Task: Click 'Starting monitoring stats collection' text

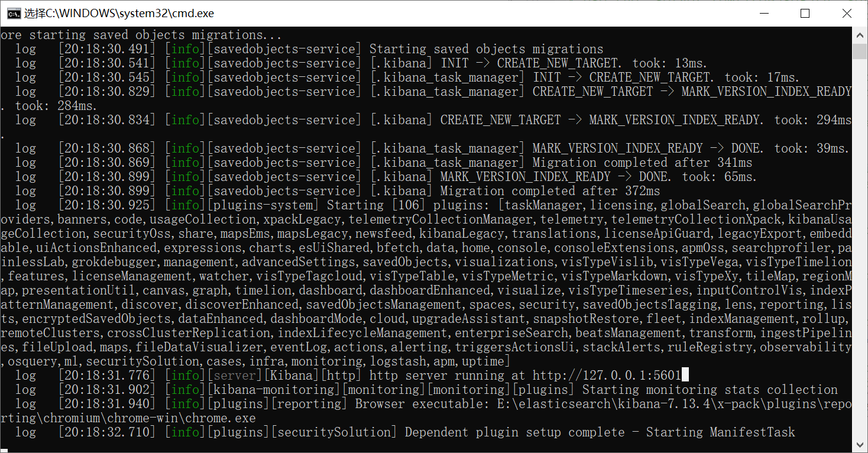Action: click(x=710, y=389)
